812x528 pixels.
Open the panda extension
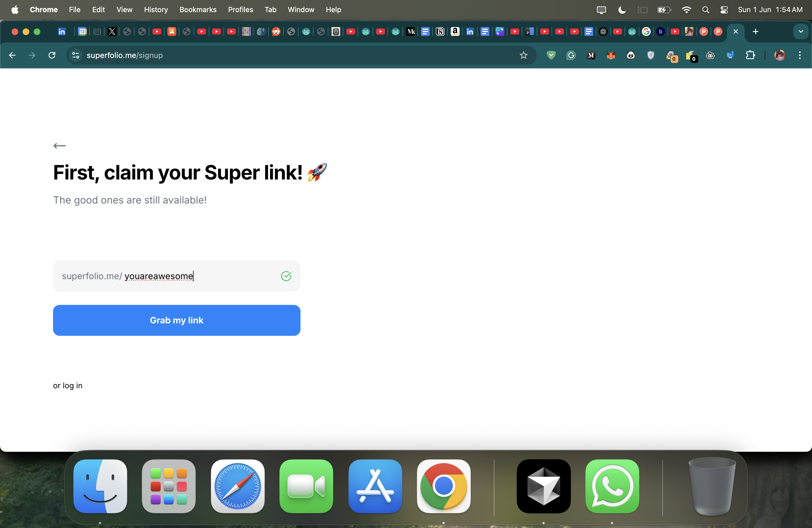point(631,55)
